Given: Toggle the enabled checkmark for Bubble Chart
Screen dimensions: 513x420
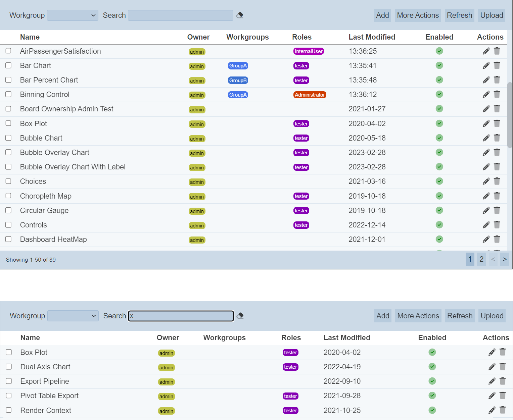Looking at the screenshot, I should (439, 138).
